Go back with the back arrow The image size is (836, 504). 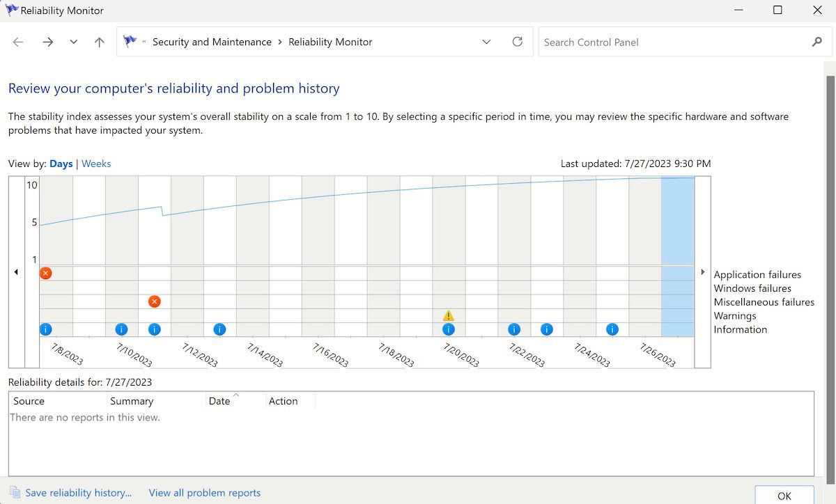coord(18,42)
